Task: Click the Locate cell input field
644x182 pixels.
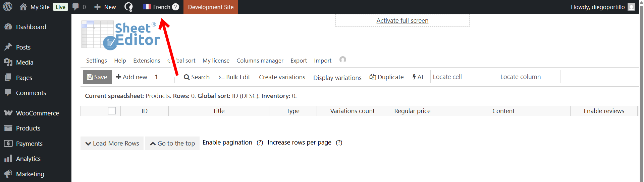Action: pyautogui.click(x=461, y=77)
